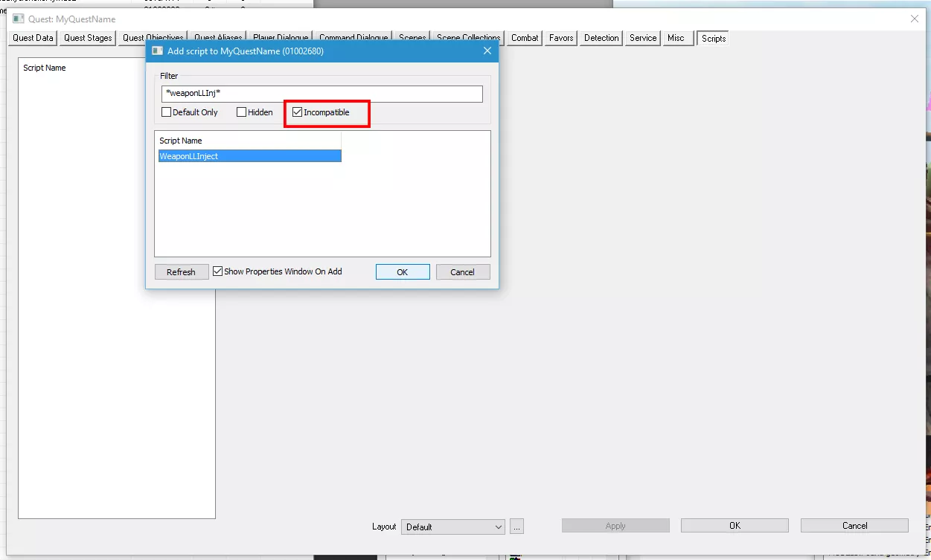Open the Layout dropdown
Image resolution: width=931 pixels, height=560 pixels.
(452, 527)
